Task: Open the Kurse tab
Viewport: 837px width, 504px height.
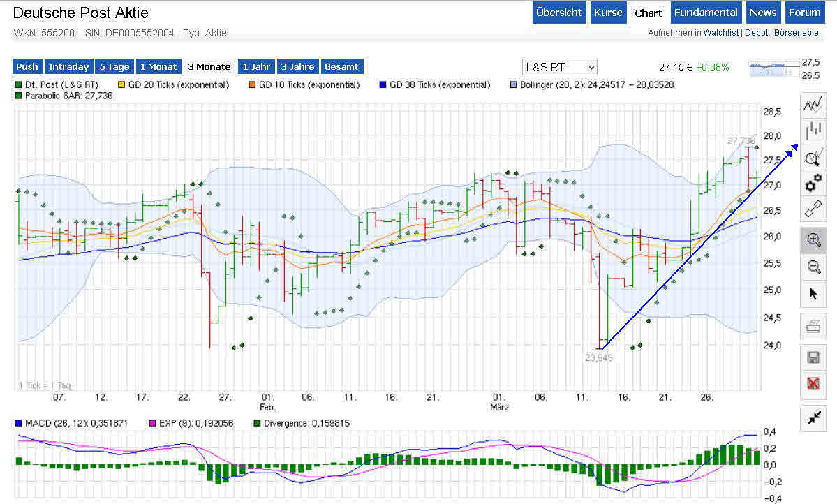Action: (x=607, y=13)
